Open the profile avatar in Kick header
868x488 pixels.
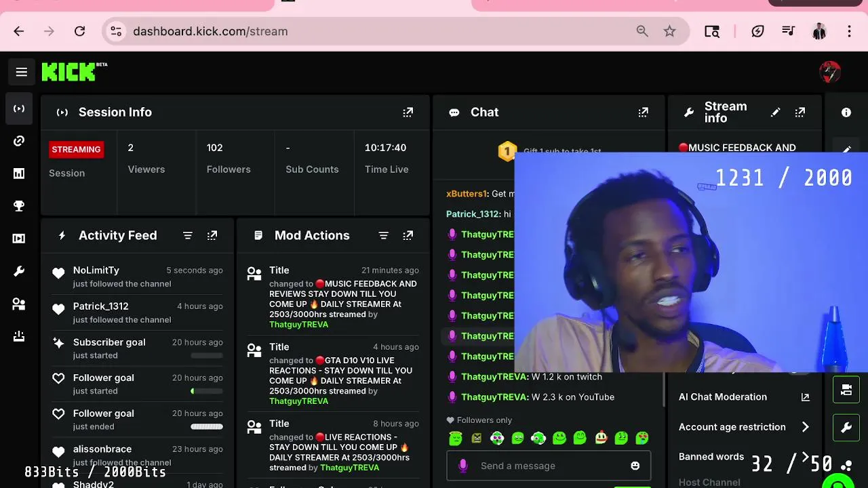point(830,72)
